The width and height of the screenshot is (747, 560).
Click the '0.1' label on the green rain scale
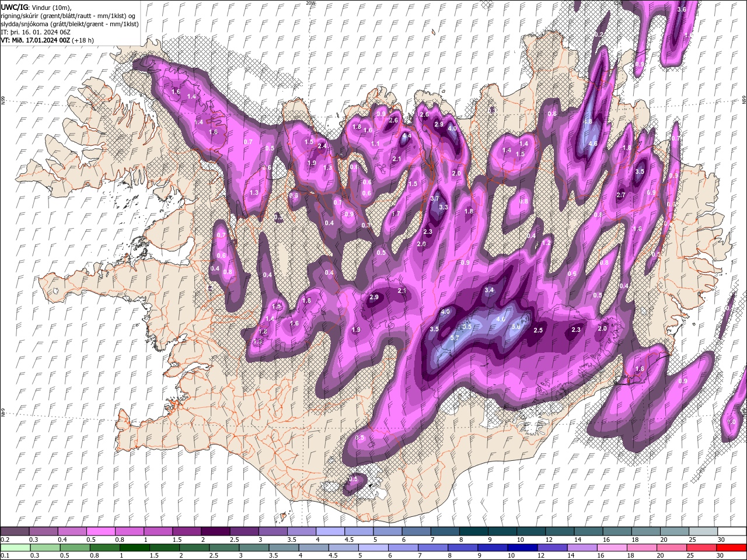[5, 556]
